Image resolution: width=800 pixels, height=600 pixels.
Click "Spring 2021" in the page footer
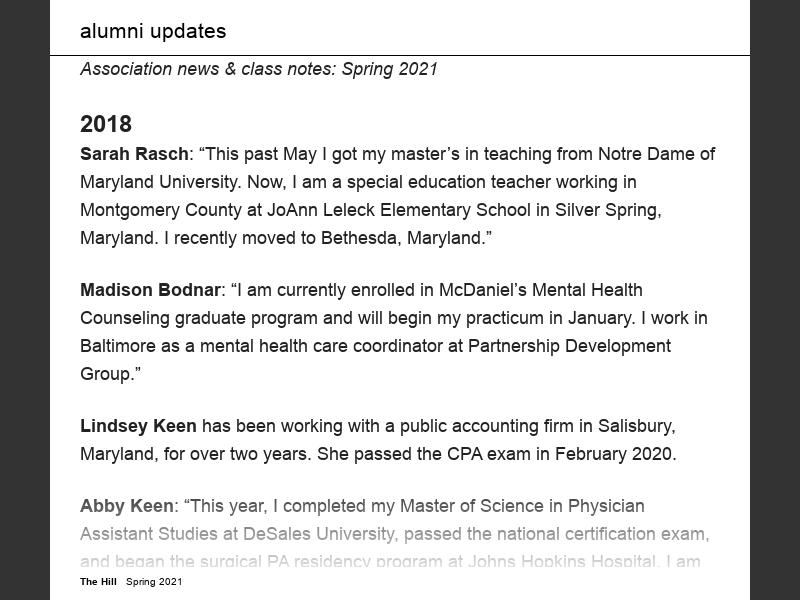pos(154,582)
